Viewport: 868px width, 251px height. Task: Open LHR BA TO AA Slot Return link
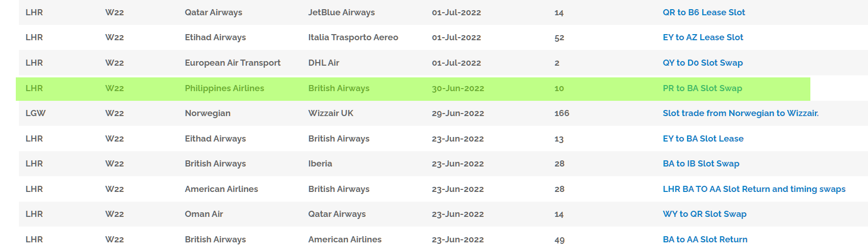pos(753,189)
